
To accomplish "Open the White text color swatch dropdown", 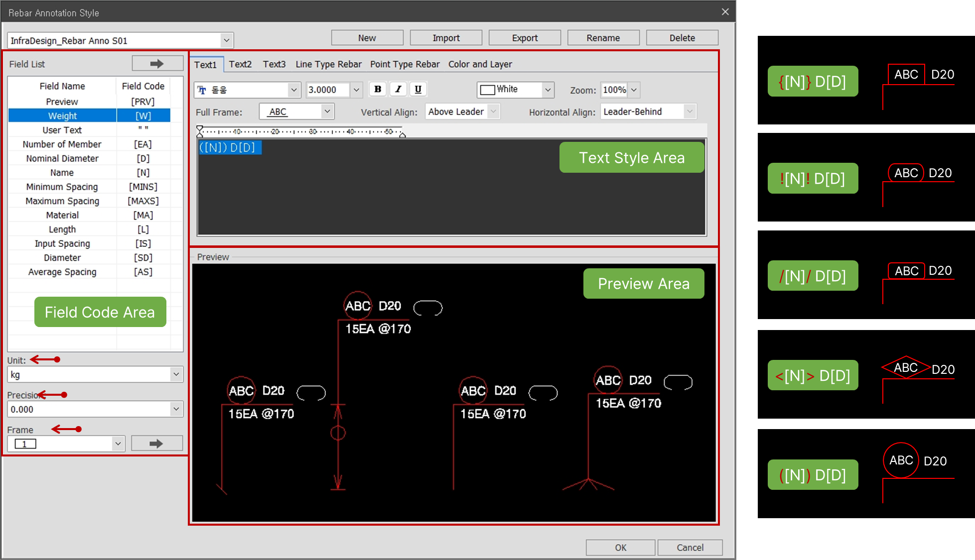I will click(548, 90).
